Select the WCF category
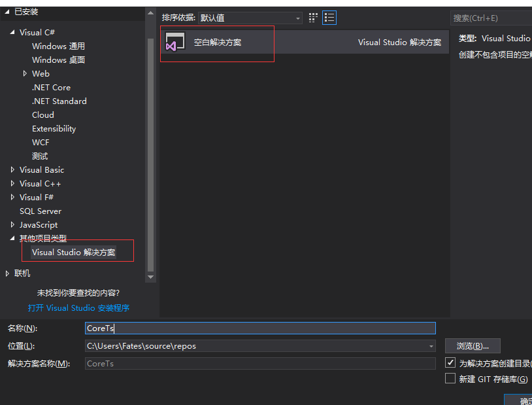 tap(41, 143)
